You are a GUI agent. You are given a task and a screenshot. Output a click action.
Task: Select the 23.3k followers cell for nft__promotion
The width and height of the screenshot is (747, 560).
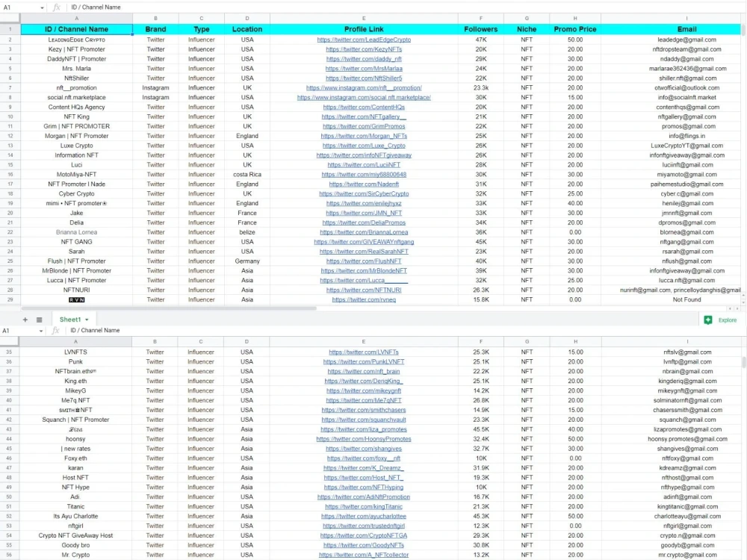480,87
